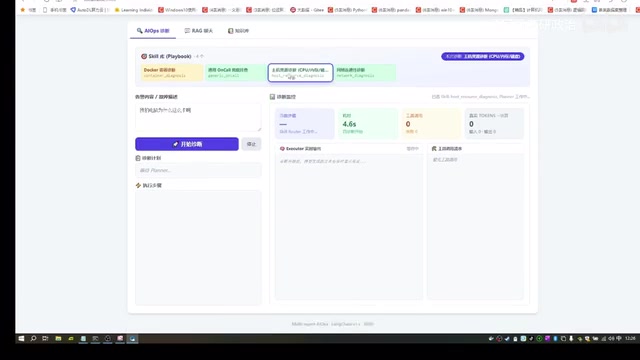Open the Mongo bookmark
The image size is (640, 360).
479,10
